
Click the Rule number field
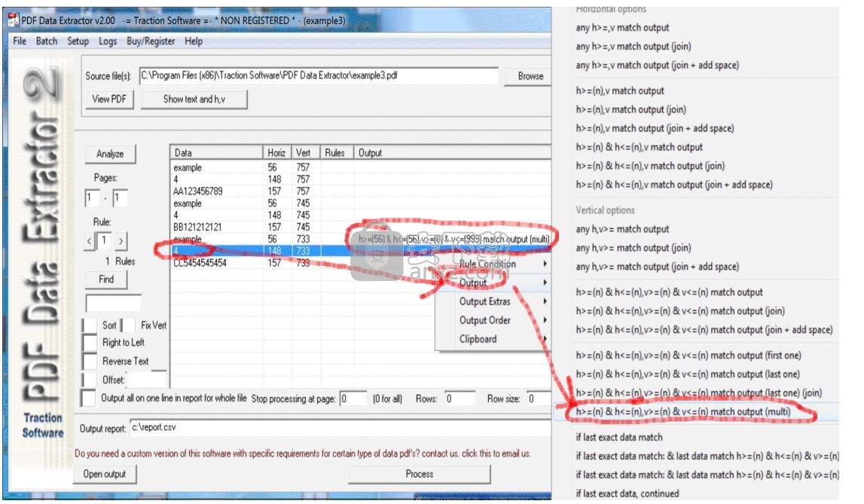tap(105, 241)
